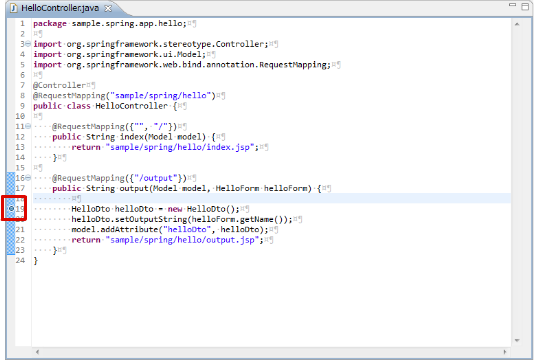Screen dimensions: 534x360
Task: Click the @RequestMapping({"", "/"}) annotation
Action: 114,126
